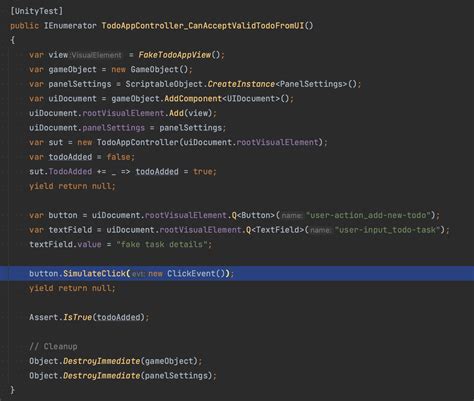This screenshot has width=474, height=401.
Task: Click Assert.IsTrue(todoAdded) statement
Action: (89, 317)
